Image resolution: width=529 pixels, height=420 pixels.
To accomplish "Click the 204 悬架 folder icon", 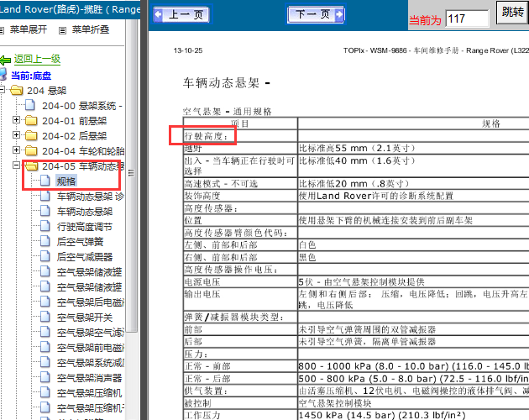I will (x=16, y=90).
